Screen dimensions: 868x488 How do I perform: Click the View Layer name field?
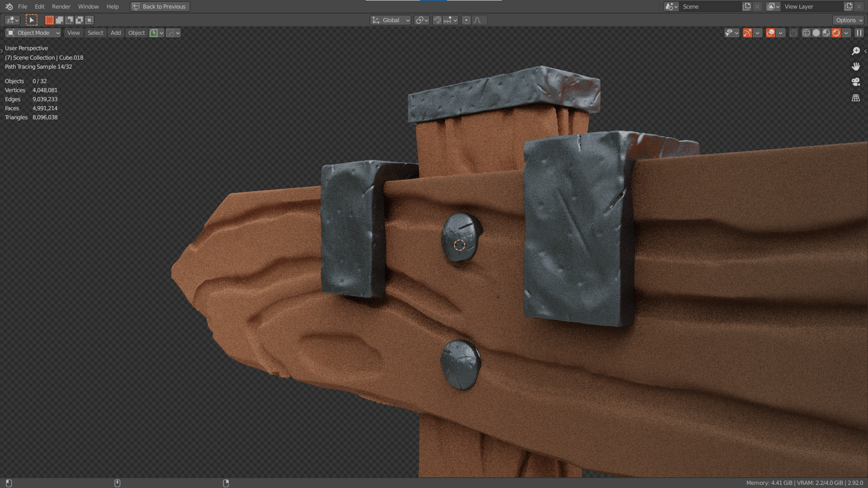coord(812,6)
